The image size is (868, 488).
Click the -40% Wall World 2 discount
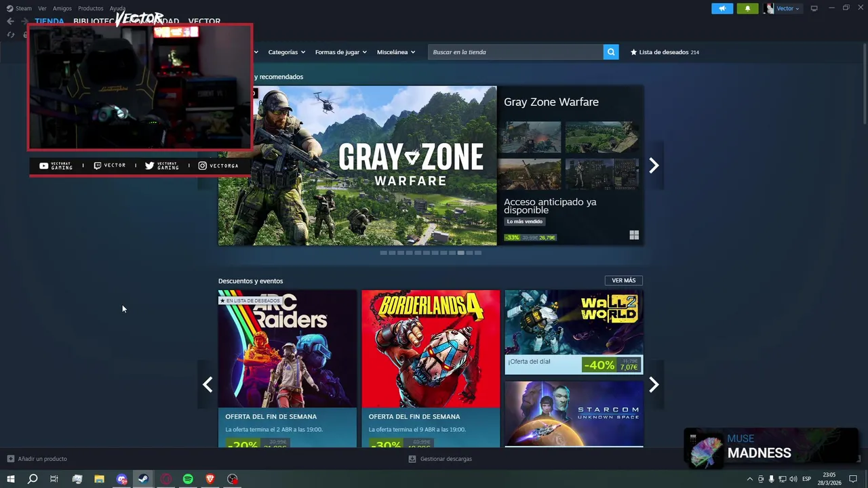point(599,365)
